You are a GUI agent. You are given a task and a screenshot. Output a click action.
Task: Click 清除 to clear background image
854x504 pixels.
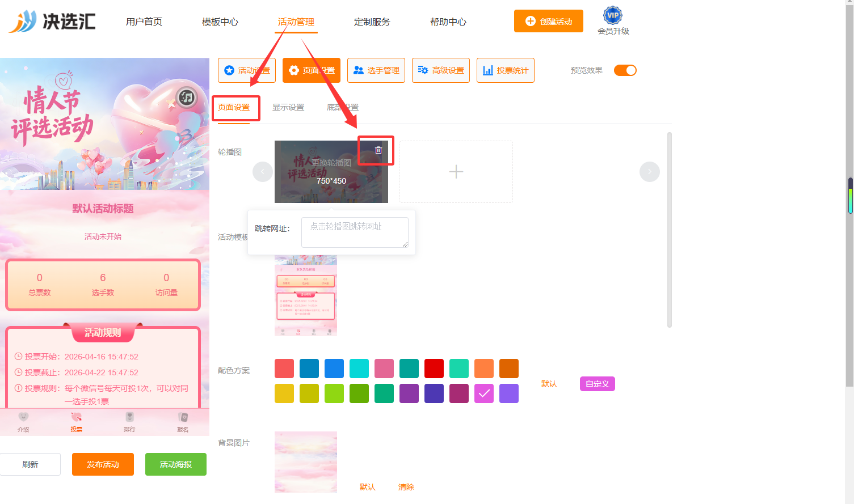pyautogui.click(x=406, y=487)
